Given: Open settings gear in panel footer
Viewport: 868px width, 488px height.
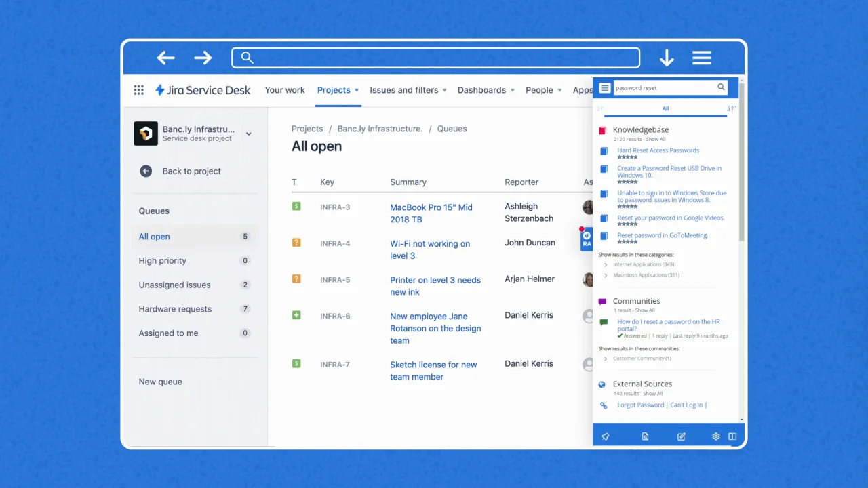Looking at the screenshot, I should (x=715, y=436).
